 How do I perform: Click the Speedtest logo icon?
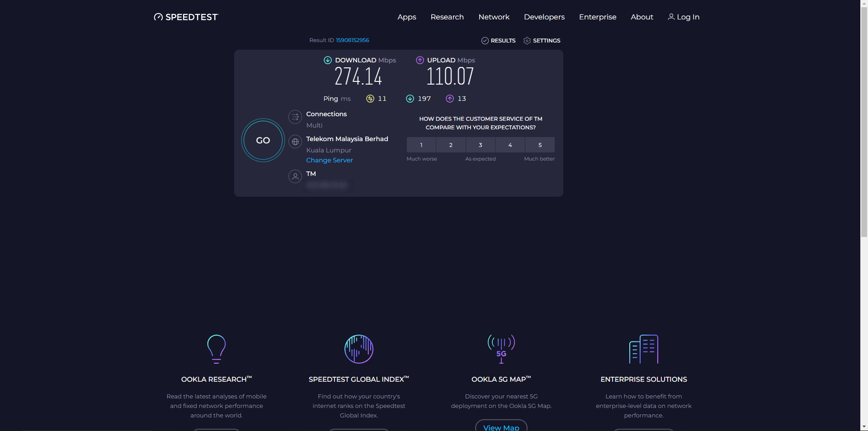coord(158,17)
